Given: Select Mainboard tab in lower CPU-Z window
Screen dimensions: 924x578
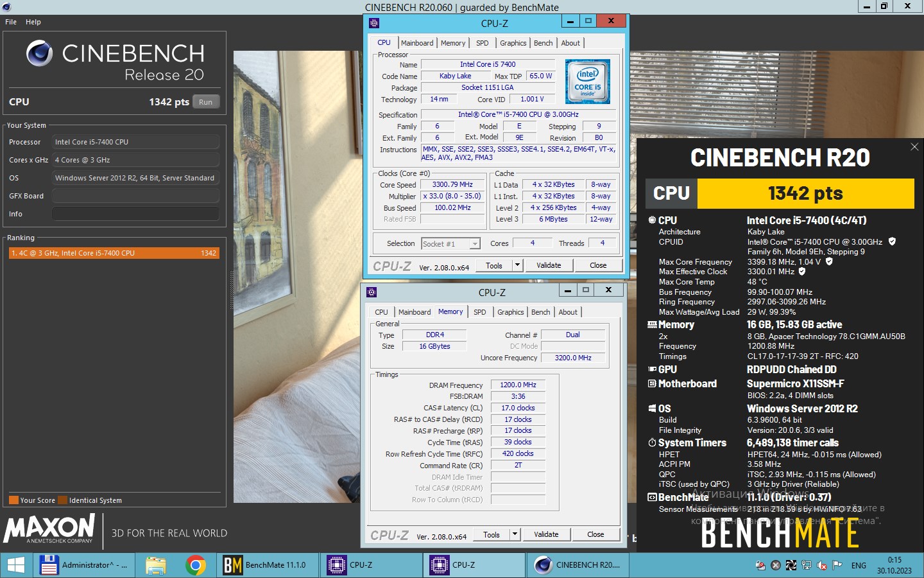Looking at the screenshot, I should pyautogui.click(x=415, y=312).
